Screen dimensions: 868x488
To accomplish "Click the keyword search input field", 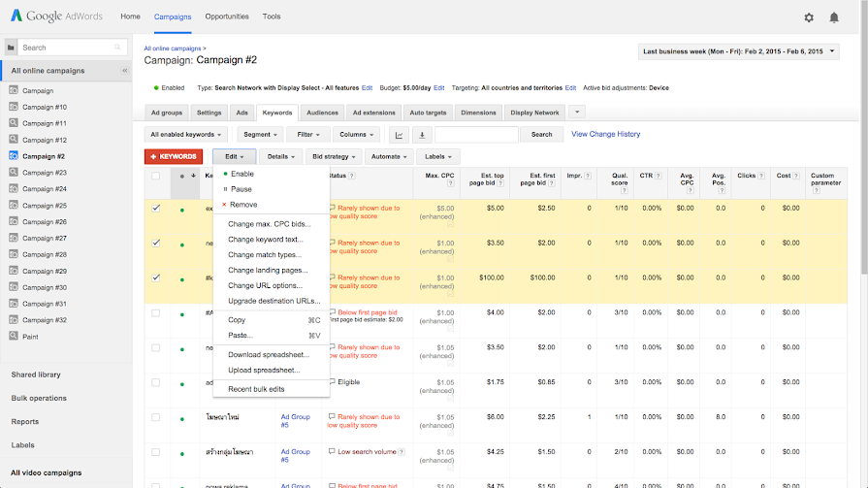I will pyautogui.click(x=476, y=135).
